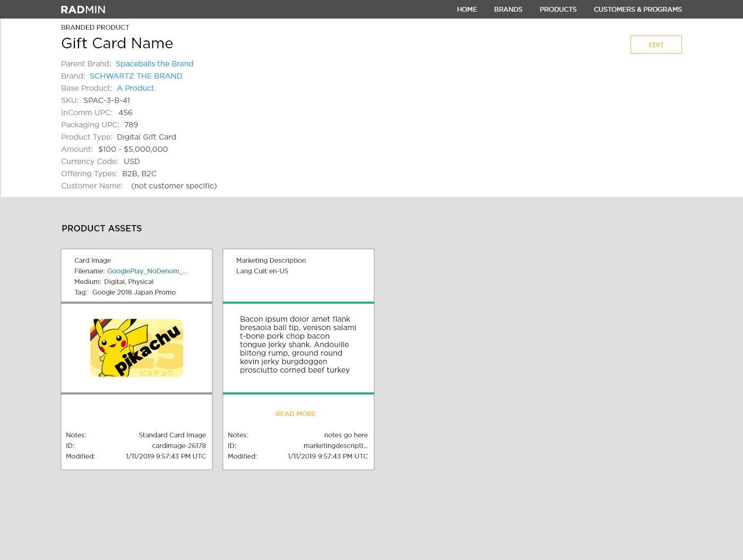Click the en-US Lang Cult value

(280, 271)
